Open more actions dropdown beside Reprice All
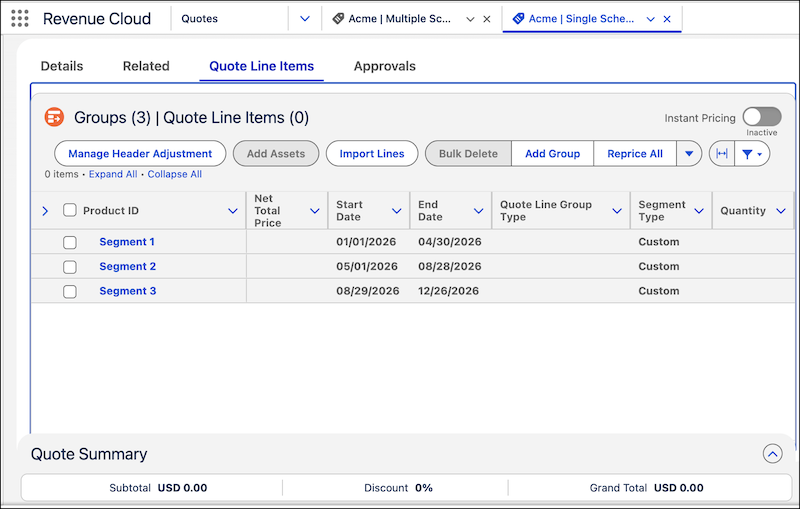Screen dimensions: 800x509 [689, 154]
